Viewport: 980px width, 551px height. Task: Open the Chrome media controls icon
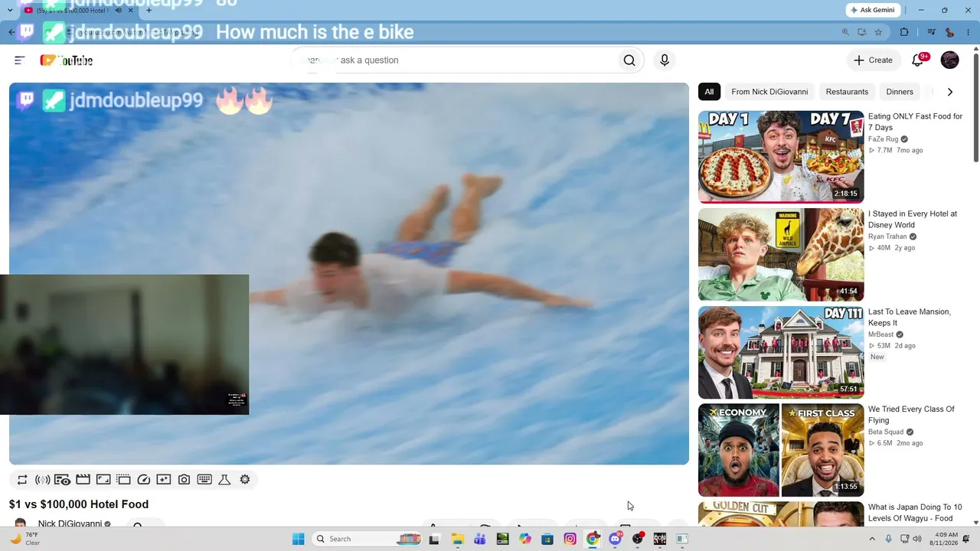[931, 32]
